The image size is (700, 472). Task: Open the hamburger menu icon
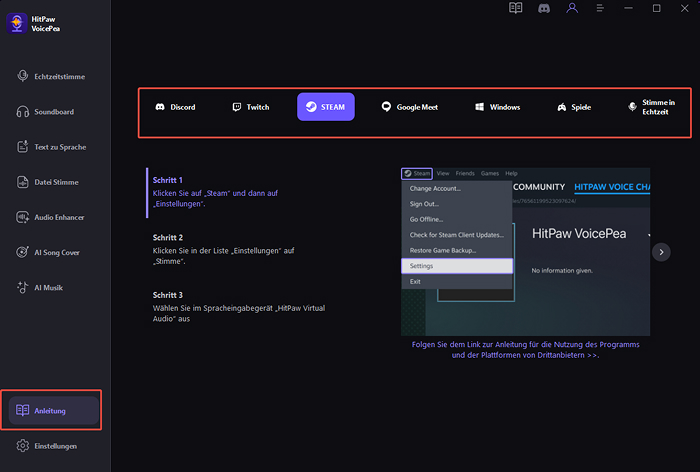(600, 8)
